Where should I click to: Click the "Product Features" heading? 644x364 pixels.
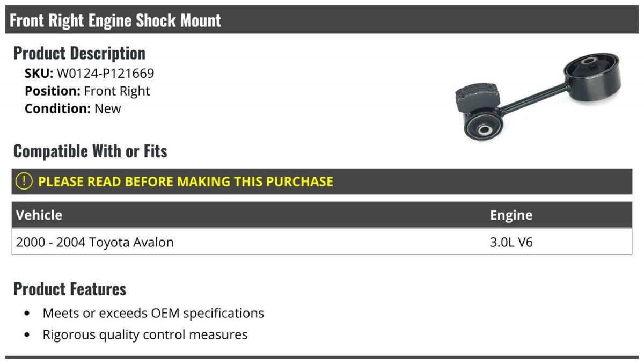point(70,289)
